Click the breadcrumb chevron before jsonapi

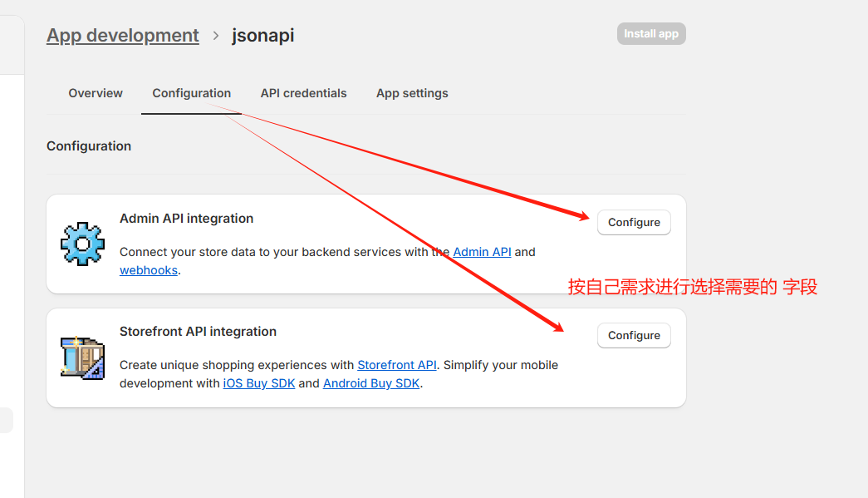(x=216, y=36)
